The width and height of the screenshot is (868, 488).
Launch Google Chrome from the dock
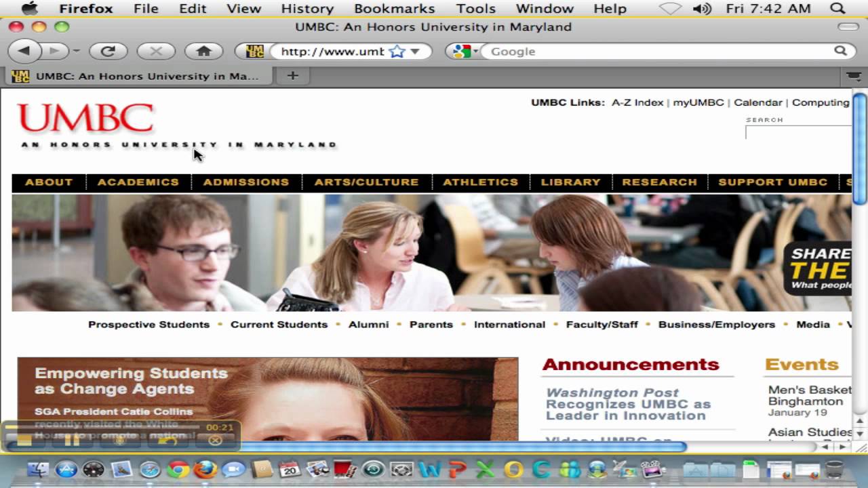tap(178, 469)
